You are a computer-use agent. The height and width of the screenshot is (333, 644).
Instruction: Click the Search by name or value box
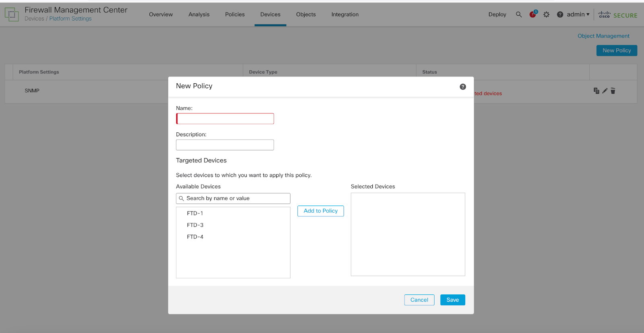pos(233,198)
